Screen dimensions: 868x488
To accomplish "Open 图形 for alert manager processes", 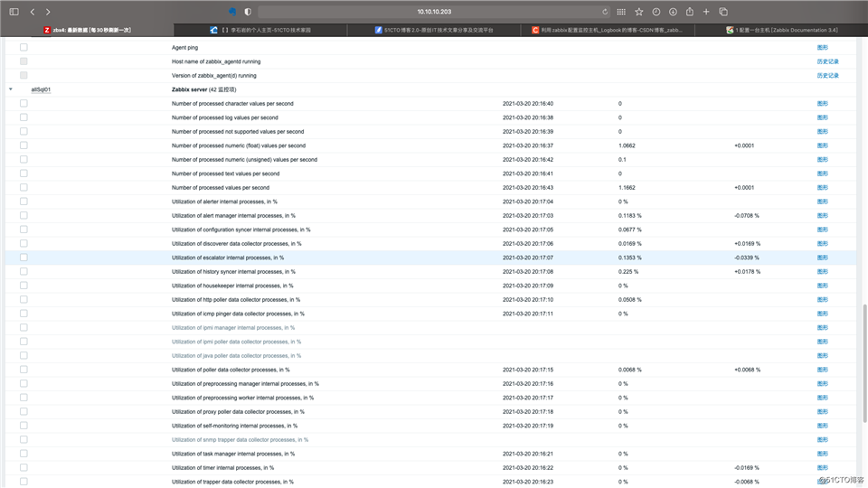I will 822,216.
